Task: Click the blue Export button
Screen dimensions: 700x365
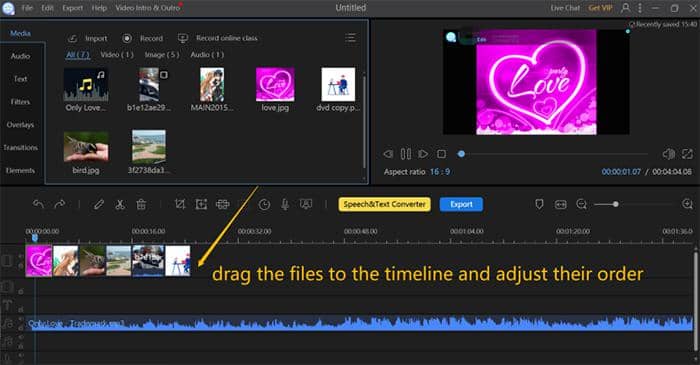Action: (461, 204)
